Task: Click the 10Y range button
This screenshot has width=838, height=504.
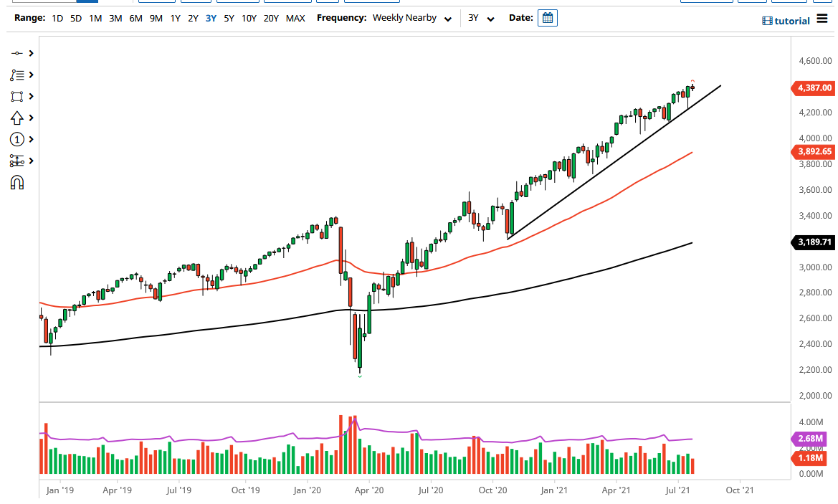Action: pyautogui.click(x=248, y=19)
